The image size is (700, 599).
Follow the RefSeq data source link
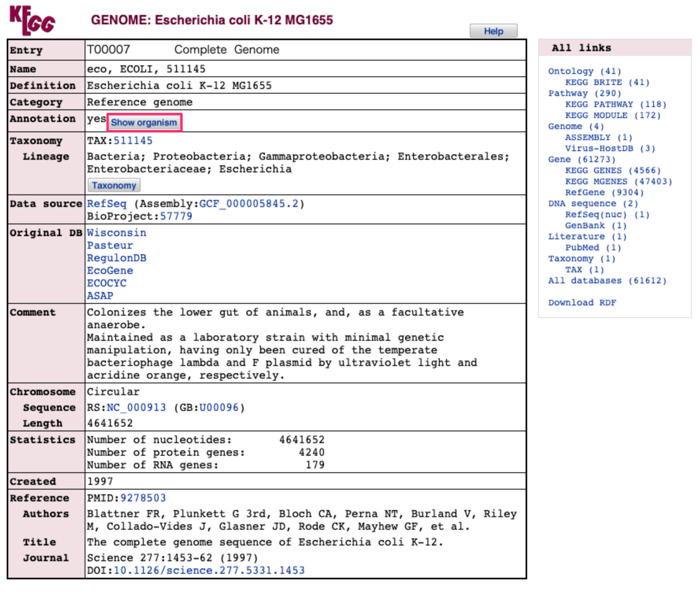(107, 203)
